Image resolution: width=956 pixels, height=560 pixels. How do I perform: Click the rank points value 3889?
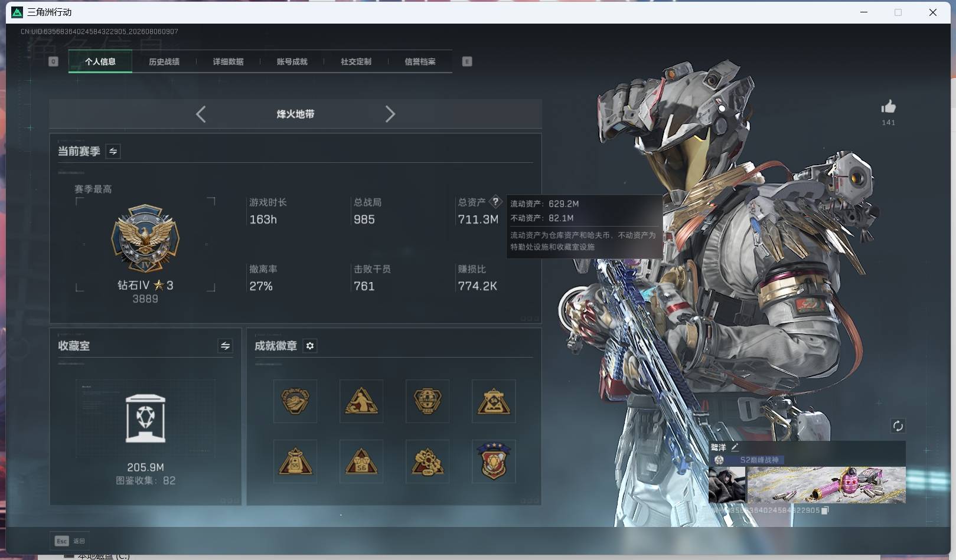[x=145, y=299]
